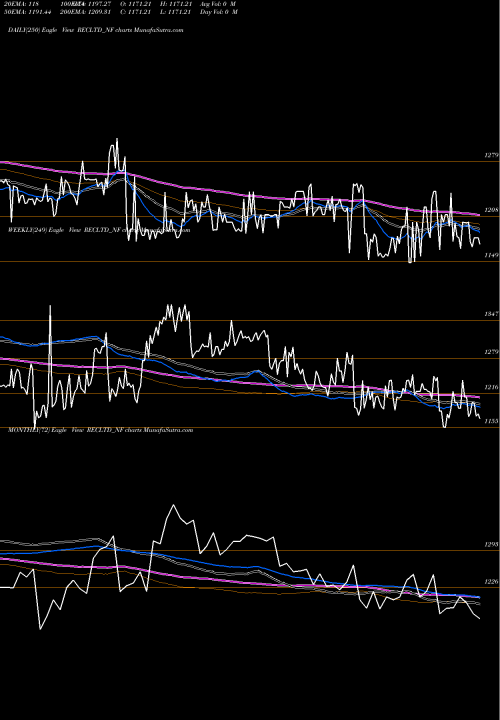This screenshot has width=500, height=720.
Task: Click the tall spike in weekly price line
Action: point(50,307)
